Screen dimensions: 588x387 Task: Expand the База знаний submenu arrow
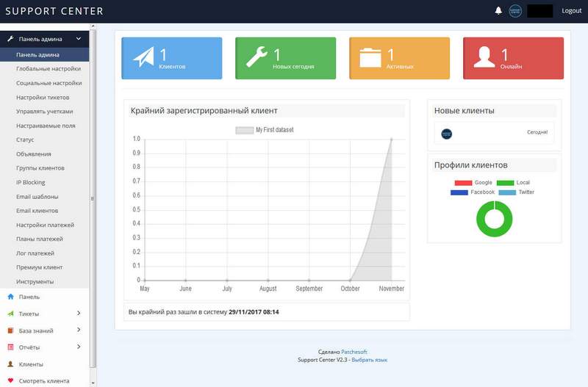tap(79, 330)
